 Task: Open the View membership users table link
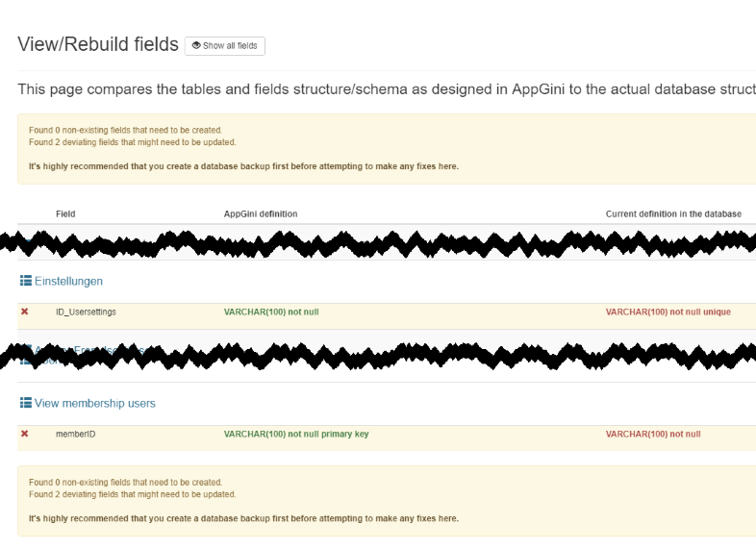pyautogui.click(x=94, y=403)
